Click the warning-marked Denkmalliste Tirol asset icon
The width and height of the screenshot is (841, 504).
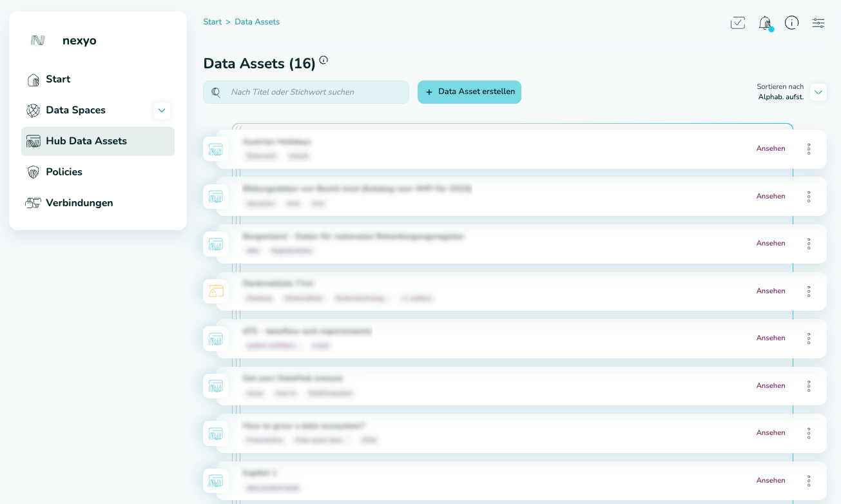click(x=215, y=291)
